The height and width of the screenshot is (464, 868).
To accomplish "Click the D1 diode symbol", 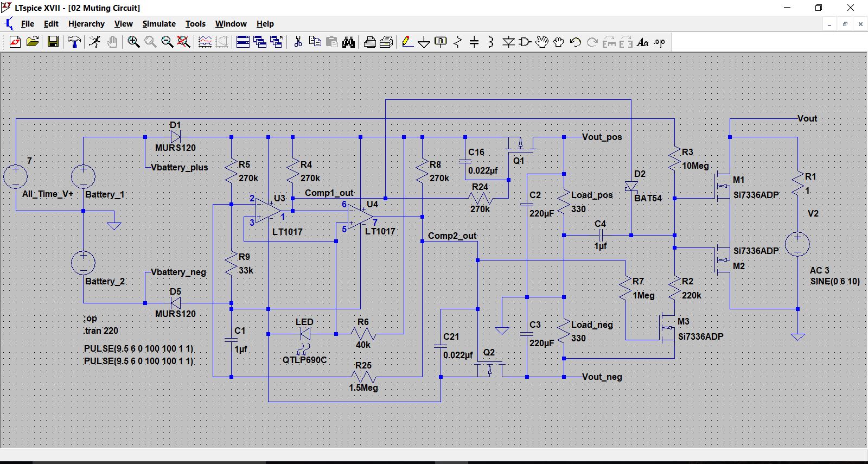I will coord(175,137).
